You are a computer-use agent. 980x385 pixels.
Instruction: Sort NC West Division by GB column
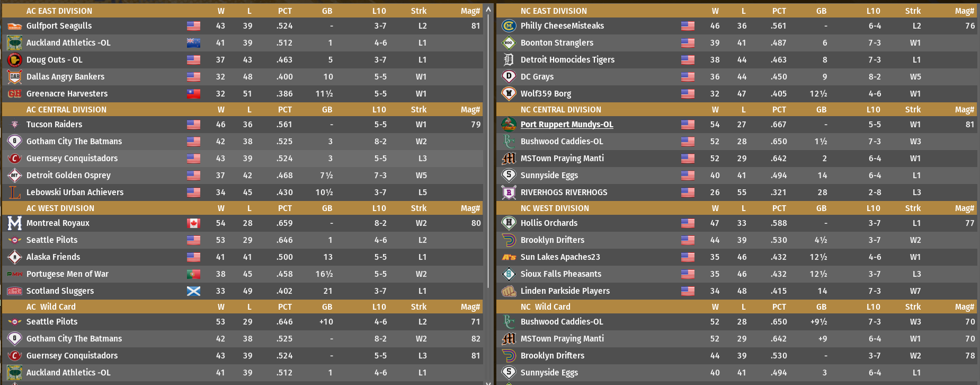821,208
